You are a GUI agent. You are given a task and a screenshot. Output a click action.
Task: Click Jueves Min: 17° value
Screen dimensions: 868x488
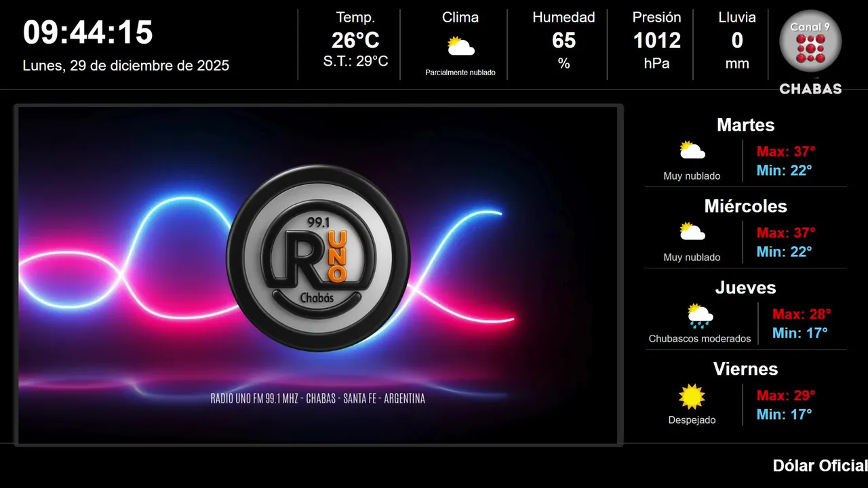point(800,333)
